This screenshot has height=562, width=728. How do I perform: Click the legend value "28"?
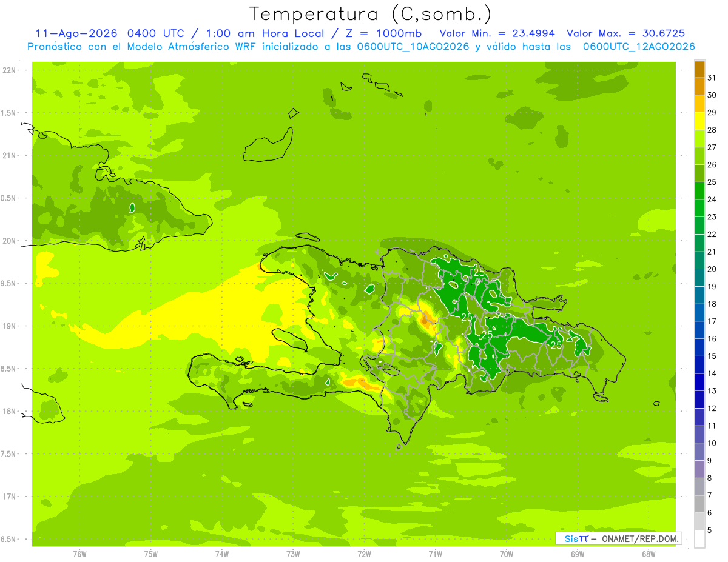click(712, 130)
